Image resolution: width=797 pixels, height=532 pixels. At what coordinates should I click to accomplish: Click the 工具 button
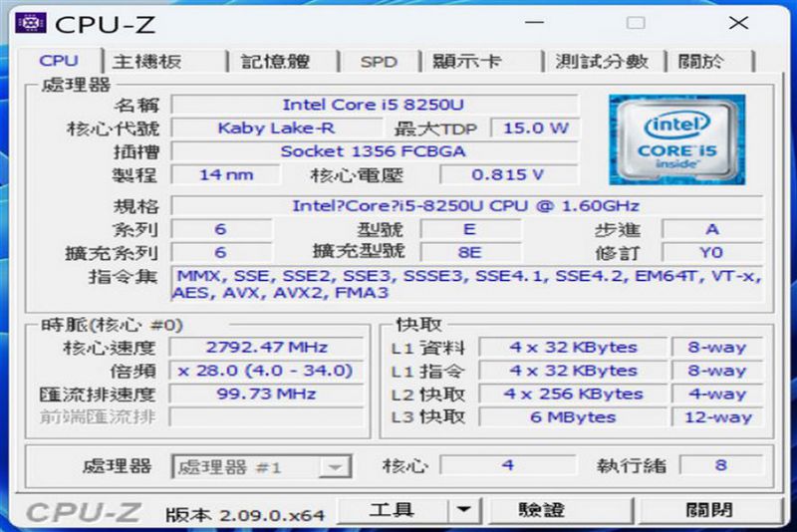(x=392, y=510)
